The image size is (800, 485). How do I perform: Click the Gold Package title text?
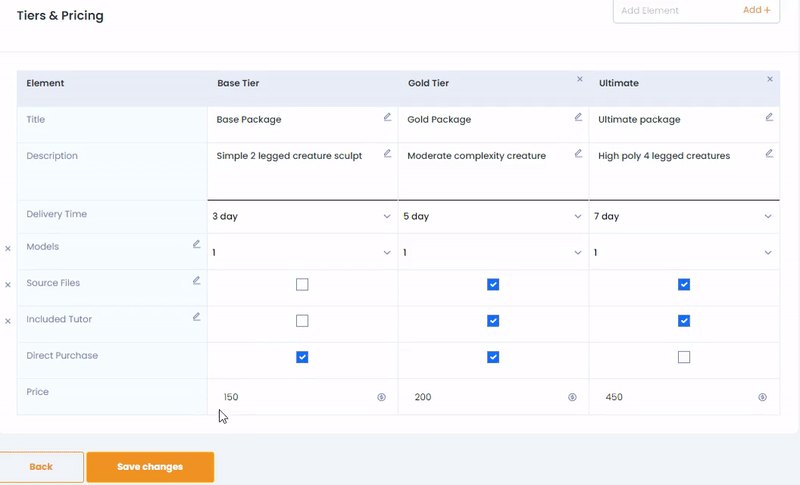click(439, 119)
